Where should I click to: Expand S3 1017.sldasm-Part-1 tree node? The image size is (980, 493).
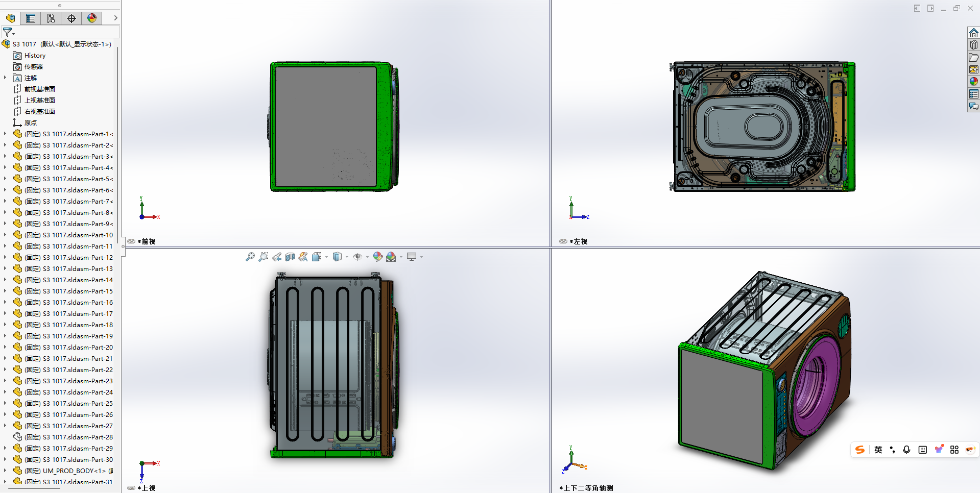(5, 134)
